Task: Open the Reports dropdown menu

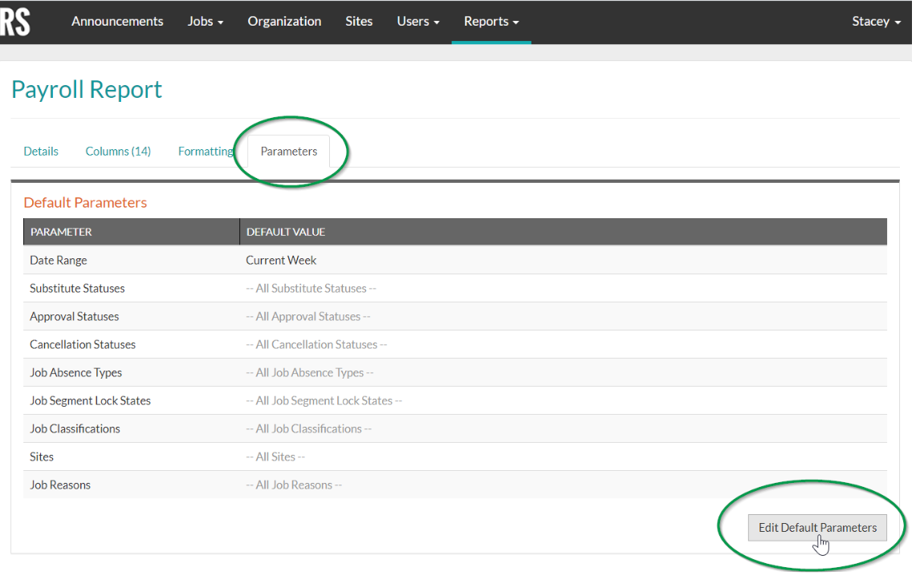Action: 491,22
